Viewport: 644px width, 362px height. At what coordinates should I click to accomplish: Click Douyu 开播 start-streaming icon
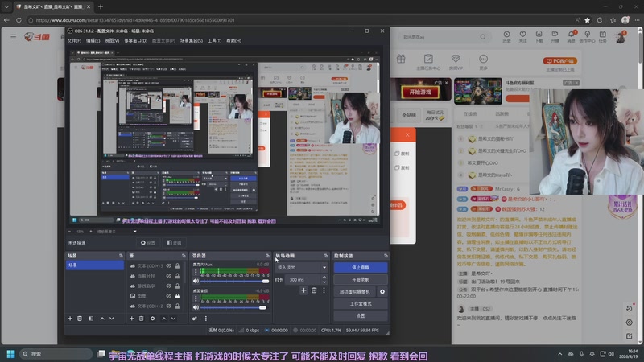tap(555, 36)
